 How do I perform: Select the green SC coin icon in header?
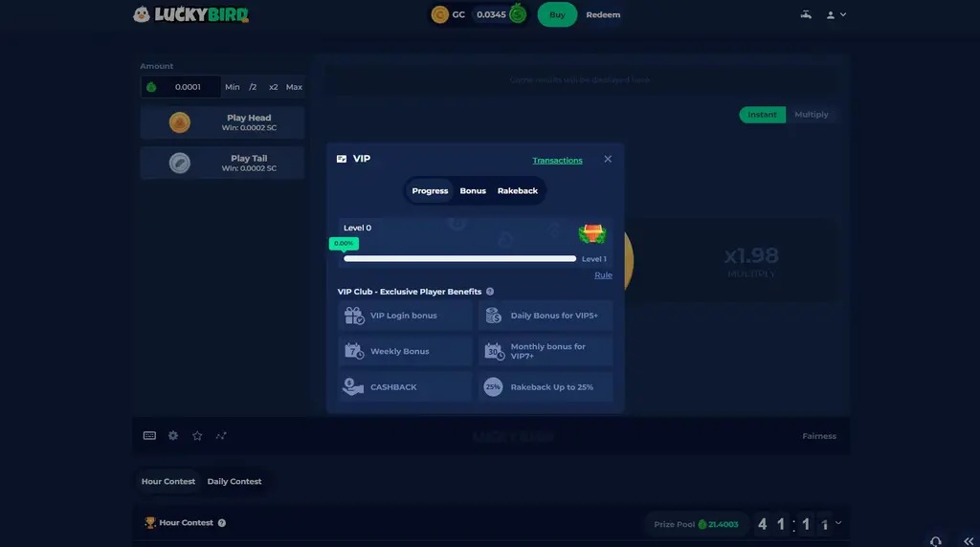coord(518,13)
